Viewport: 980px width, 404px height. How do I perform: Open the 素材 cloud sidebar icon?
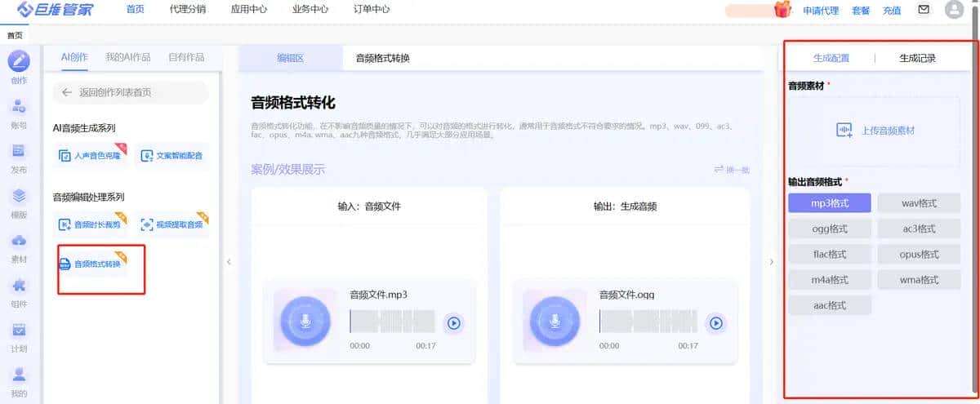[x=19, y=241]
